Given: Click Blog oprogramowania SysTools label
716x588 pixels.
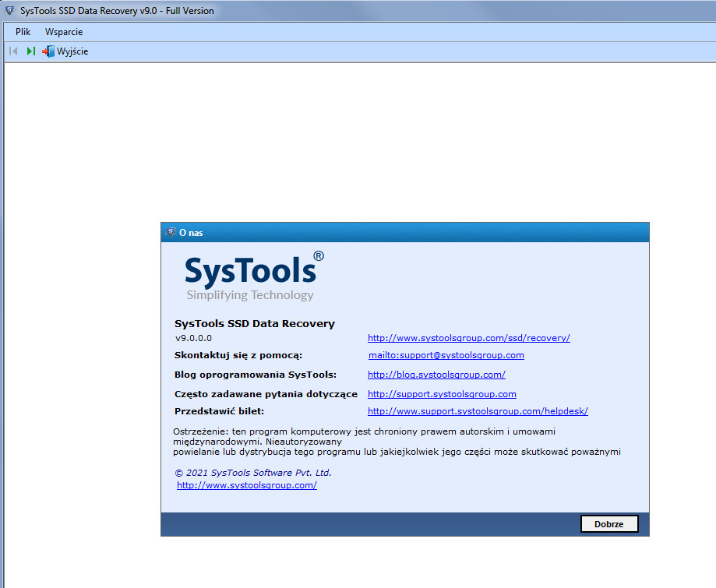Looking at the screenshot, I should pyautogui.click(x=256, y=375).
